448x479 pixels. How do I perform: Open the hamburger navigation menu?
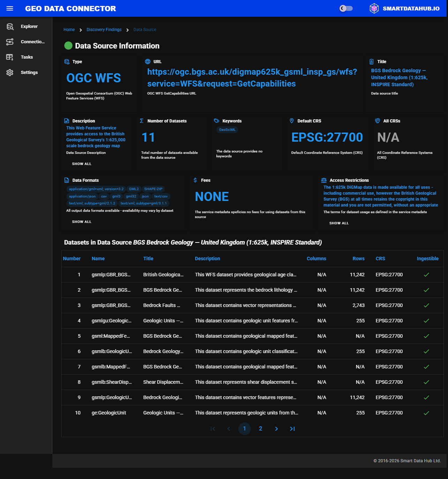point(10,8)
